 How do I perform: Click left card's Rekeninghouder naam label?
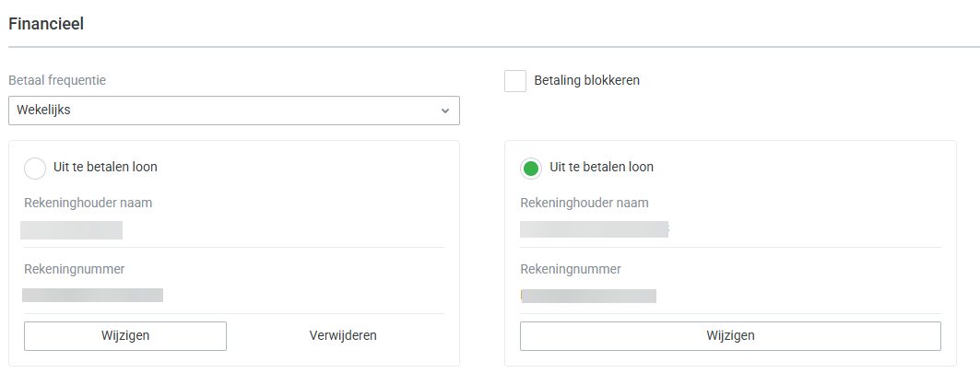(x=88, y=204)
